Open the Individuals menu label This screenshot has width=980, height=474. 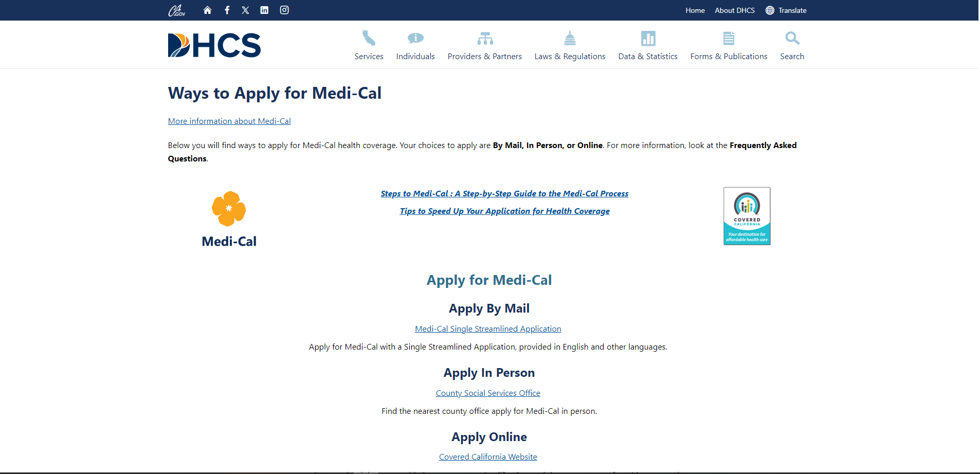tap(415, 57)
